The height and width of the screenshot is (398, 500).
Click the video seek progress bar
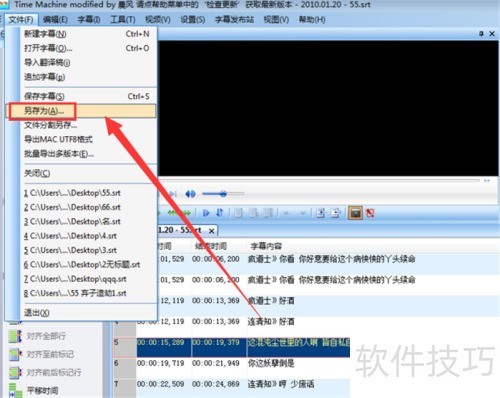(x=318, y=180)
